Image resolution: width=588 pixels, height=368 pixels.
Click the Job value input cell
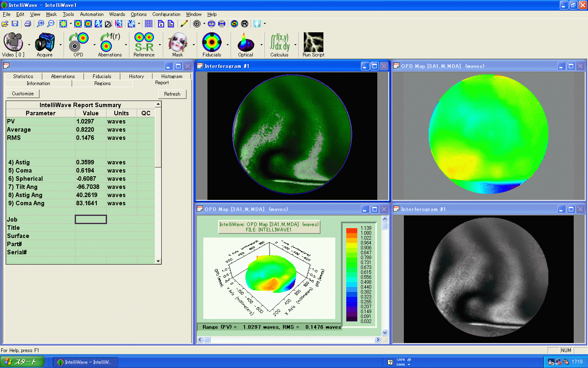coord(91,220)
